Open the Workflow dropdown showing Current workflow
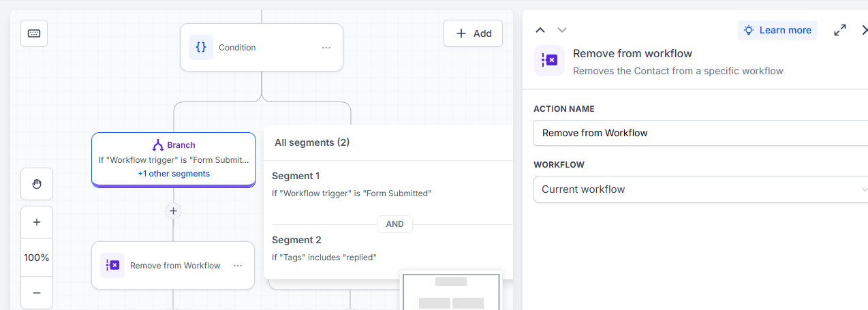This screenshot has width=868, height=310. pyautogui.click(x=700, y=189)
